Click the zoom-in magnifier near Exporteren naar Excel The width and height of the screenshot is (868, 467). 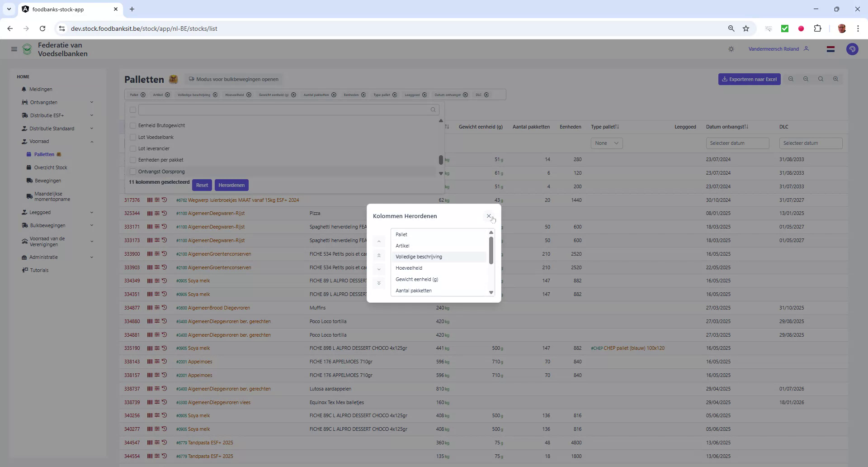[x=835, y=79]
